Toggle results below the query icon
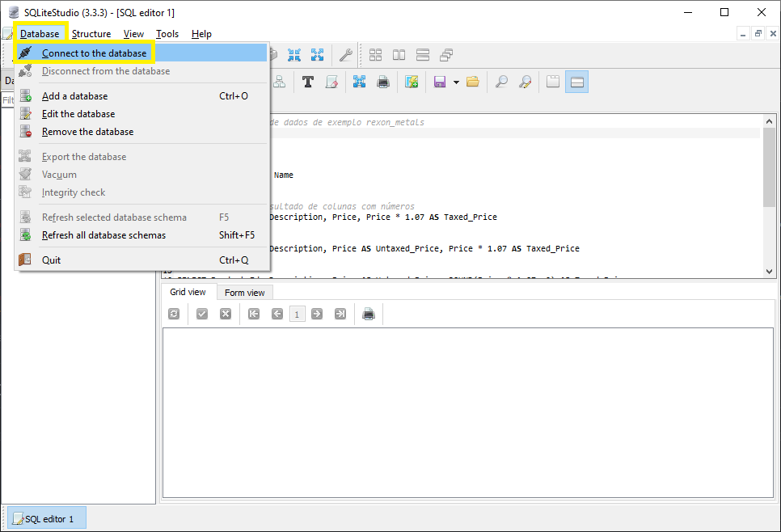Screen dimensions: 781x532 click(576, 82)
